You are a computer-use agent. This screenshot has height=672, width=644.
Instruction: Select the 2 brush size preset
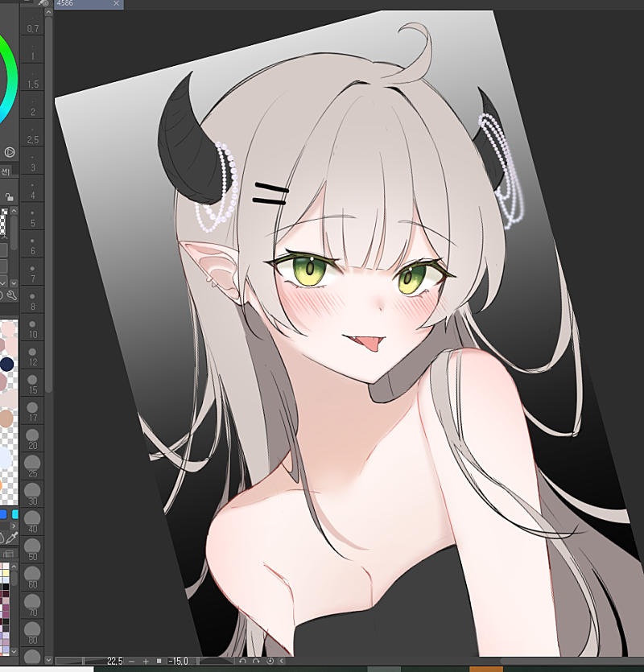32,106
